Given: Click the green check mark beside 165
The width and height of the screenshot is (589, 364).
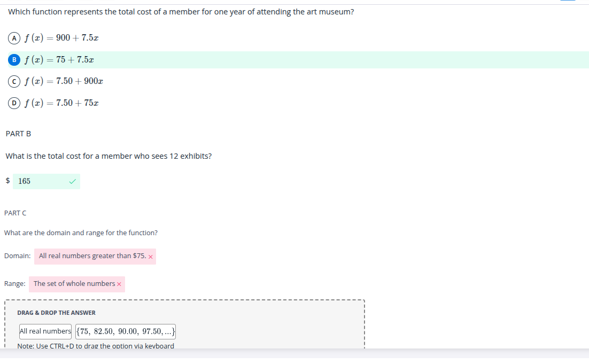Looking at the screenshot, I should [x=72, y=182].
